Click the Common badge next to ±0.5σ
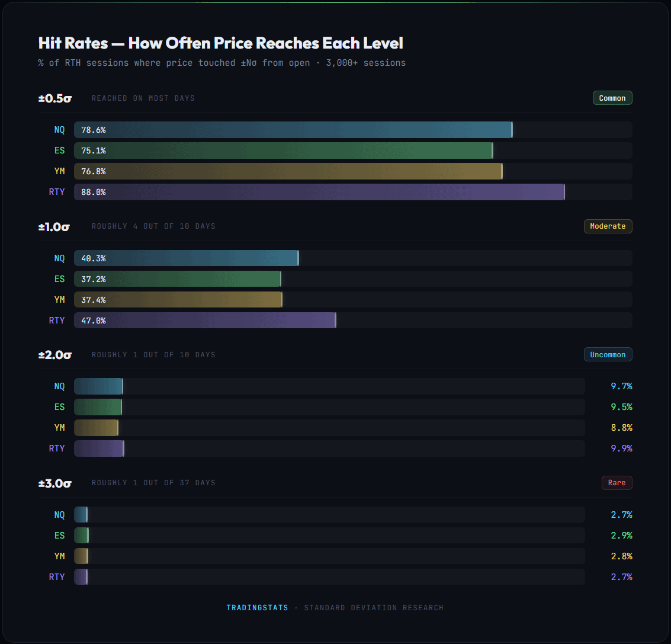This screenshot has height=644, width=671. [x=612, y=98]
